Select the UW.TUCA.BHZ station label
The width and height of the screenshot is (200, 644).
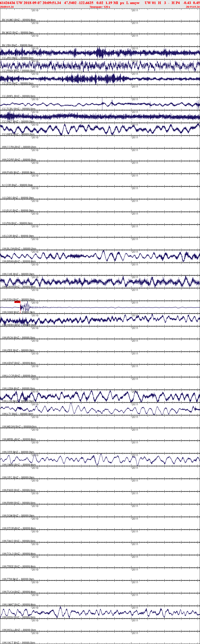pos(19,592)
